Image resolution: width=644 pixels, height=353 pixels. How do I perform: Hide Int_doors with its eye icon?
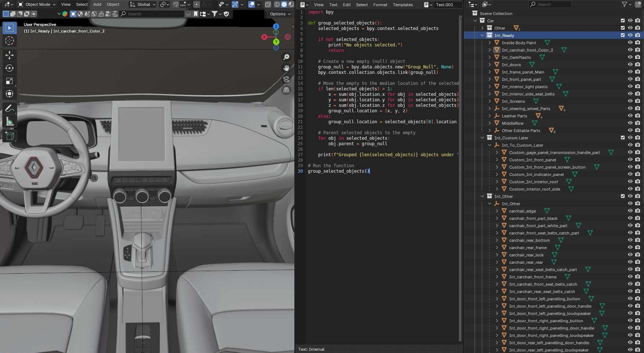(x=630, y=65)
